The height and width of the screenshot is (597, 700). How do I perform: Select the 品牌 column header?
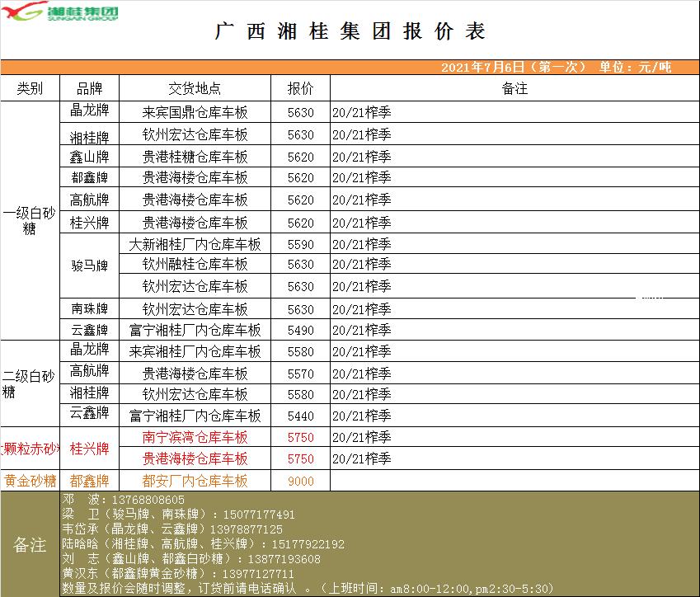click(x=89, y=88)
